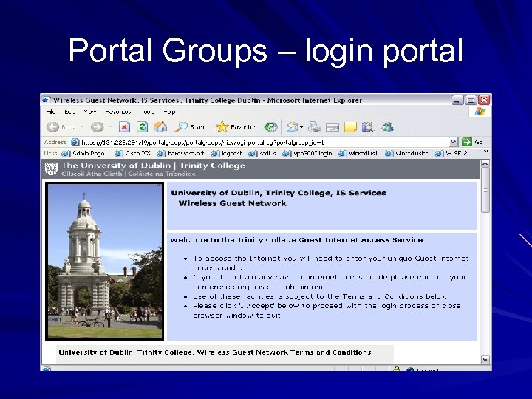Go back with the Back arrow

pos(53,127)
